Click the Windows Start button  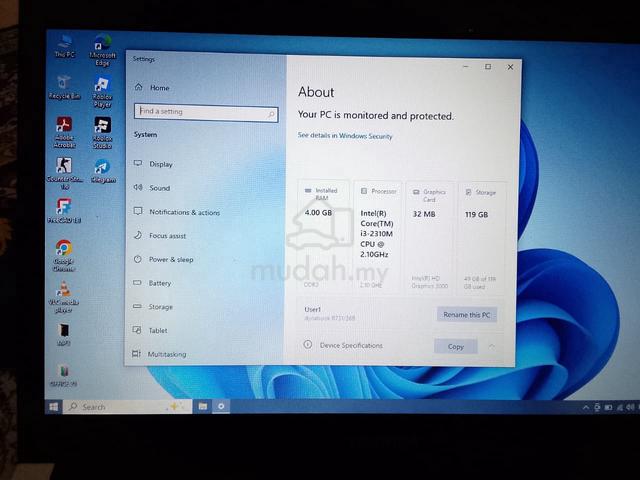(x=53, y=407)
